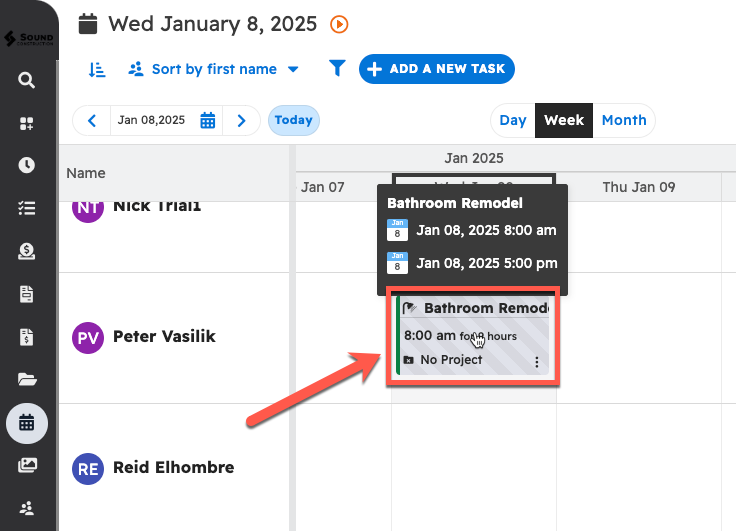Select the Week view tab
Image resolution: width=736 pixels, height=531 pixels.
pos(564,120)
